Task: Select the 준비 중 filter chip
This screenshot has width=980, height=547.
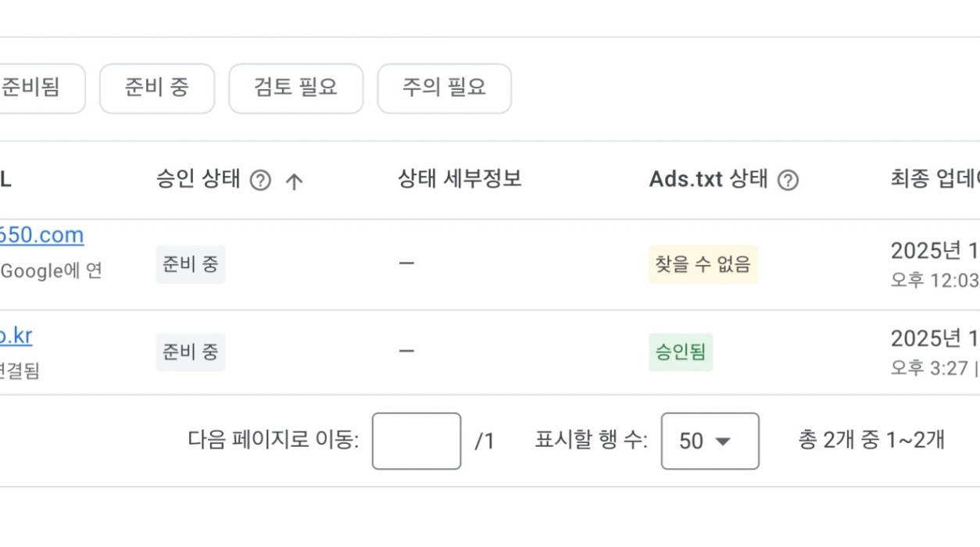Action: 156,88
